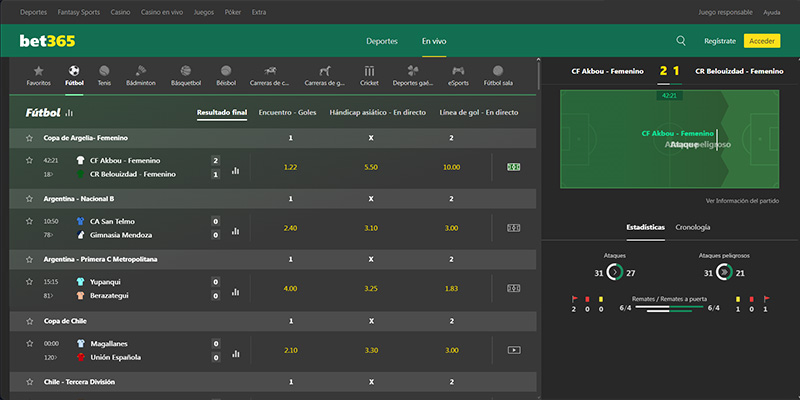Favorite the Argentina - Nacional B league
Viewport: 800px width, 400px height.
click(x=29, y=198)
